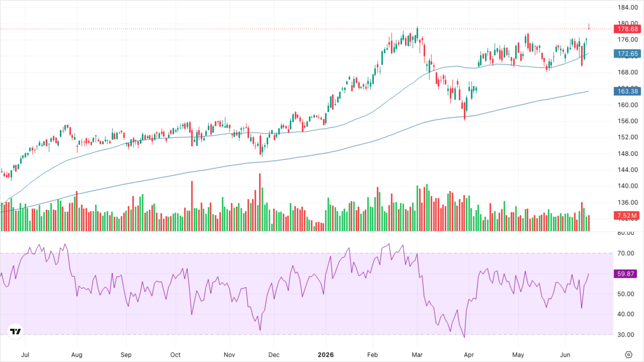Select the 148.00 price axis label
Image resolution: width=644 pixels, height=362 pixels.
coord(628,154)
